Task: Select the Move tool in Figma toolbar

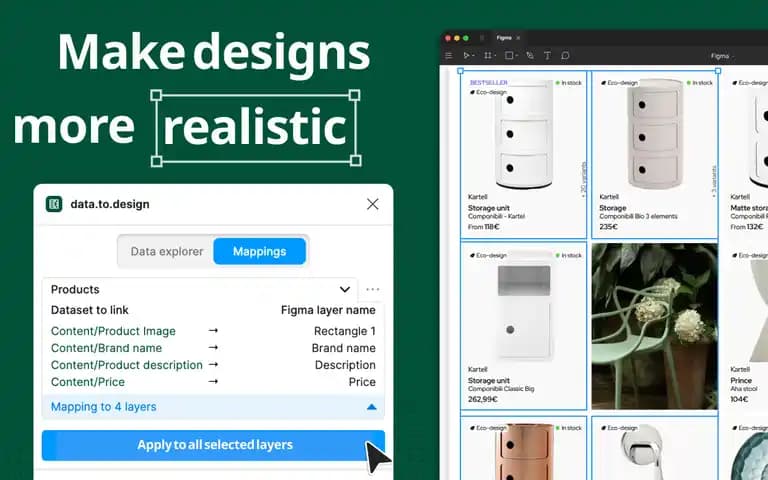Action: coord(466,56)
